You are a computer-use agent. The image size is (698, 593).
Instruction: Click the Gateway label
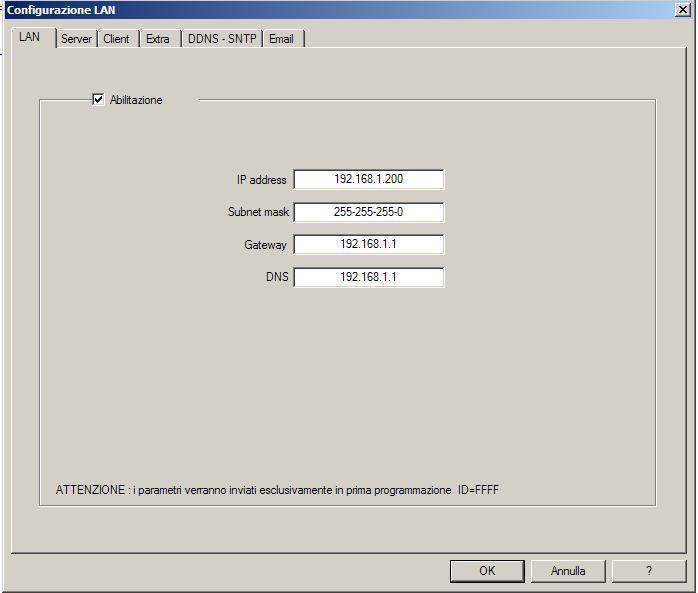coord(265,245)
